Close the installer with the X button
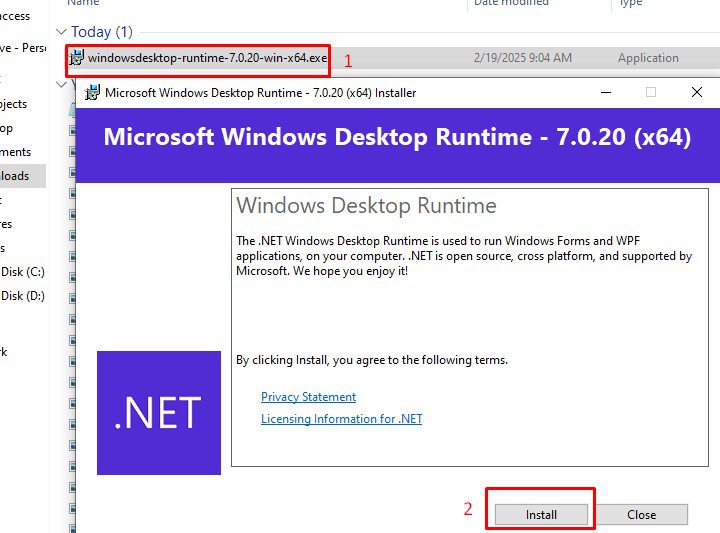This screenshot has width=720, height=533. coord(697,92)
